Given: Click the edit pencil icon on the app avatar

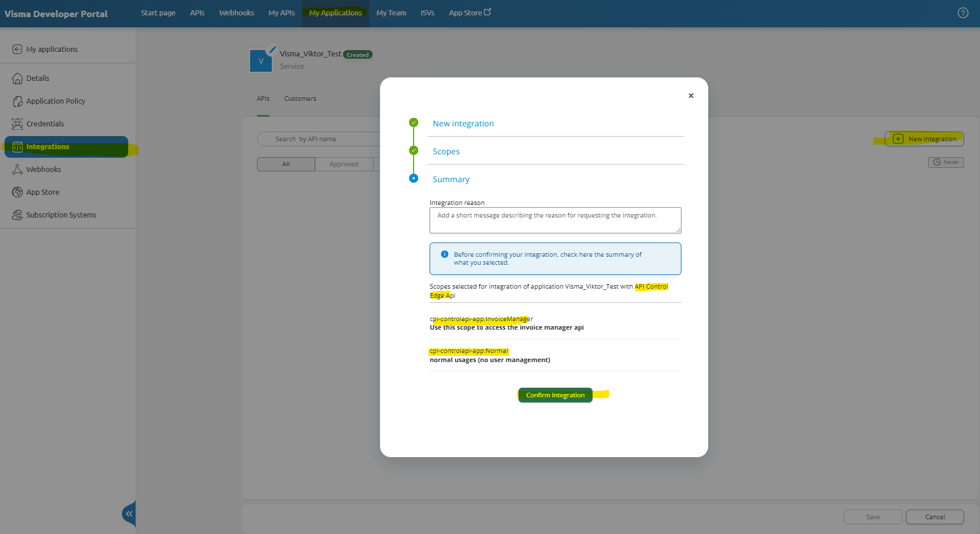Looking at the screenshot, I should (x=272, y=50).
